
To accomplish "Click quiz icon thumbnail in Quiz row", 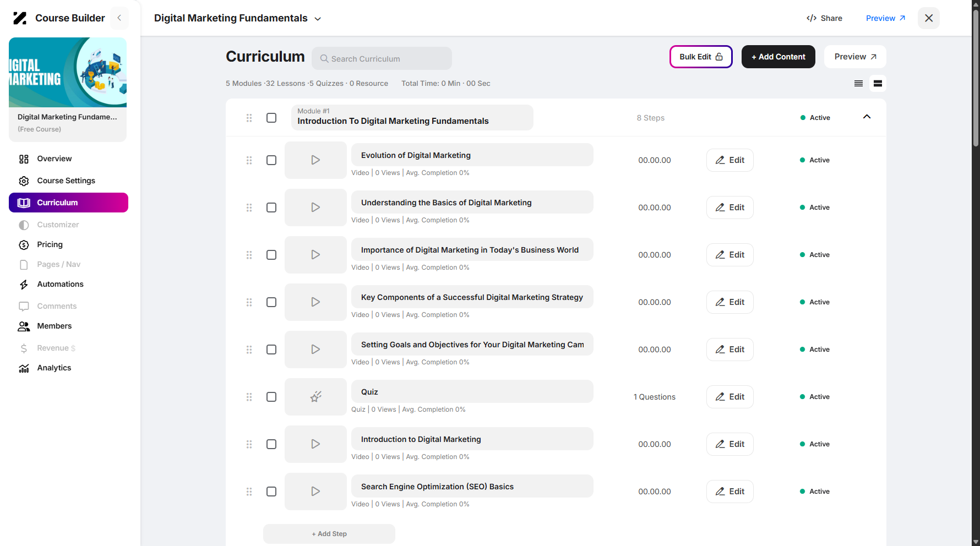I will (x=315, y=397).
